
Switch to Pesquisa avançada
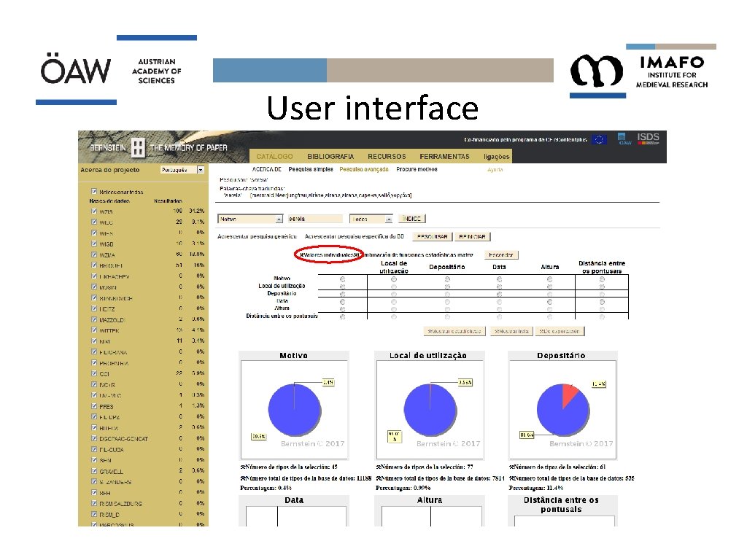[364, 169]
